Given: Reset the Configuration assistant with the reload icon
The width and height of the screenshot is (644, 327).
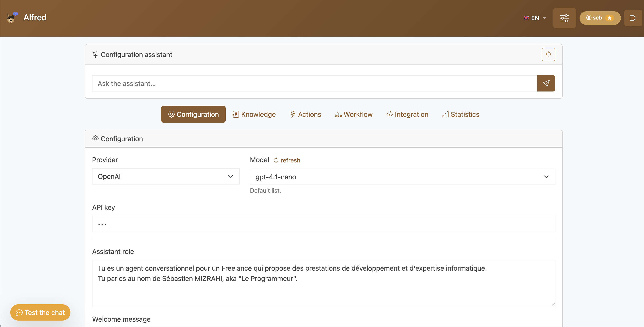Looking at the screenshot, I should click(548, 54).
